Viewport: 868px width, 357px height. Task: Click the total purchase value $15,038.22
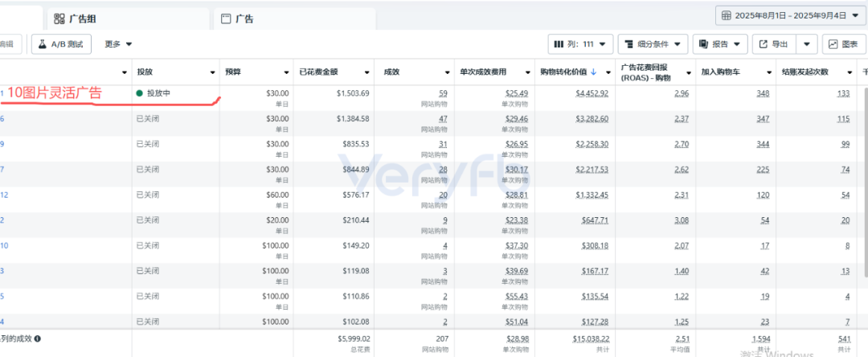pyautogui.click(x=590, y=339)
